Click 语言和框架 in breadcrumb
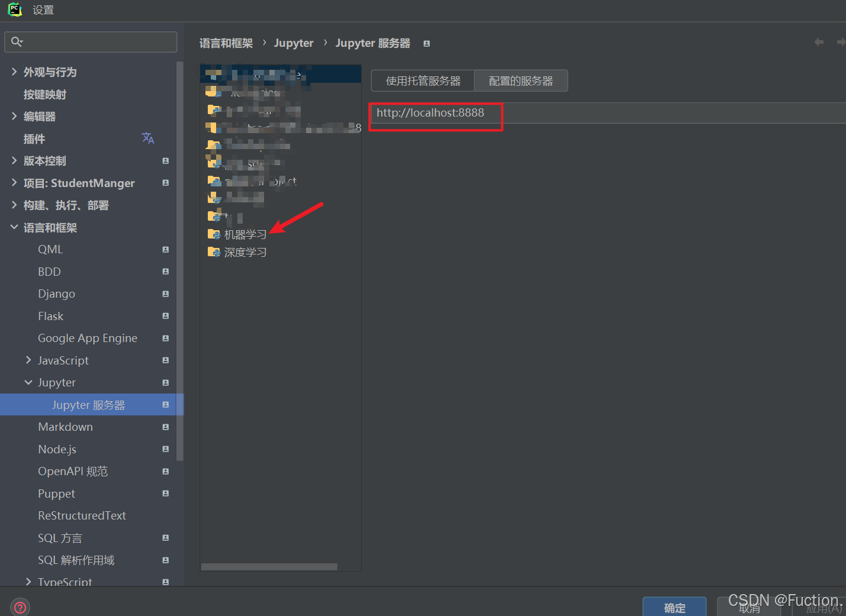 coord(226,43)
